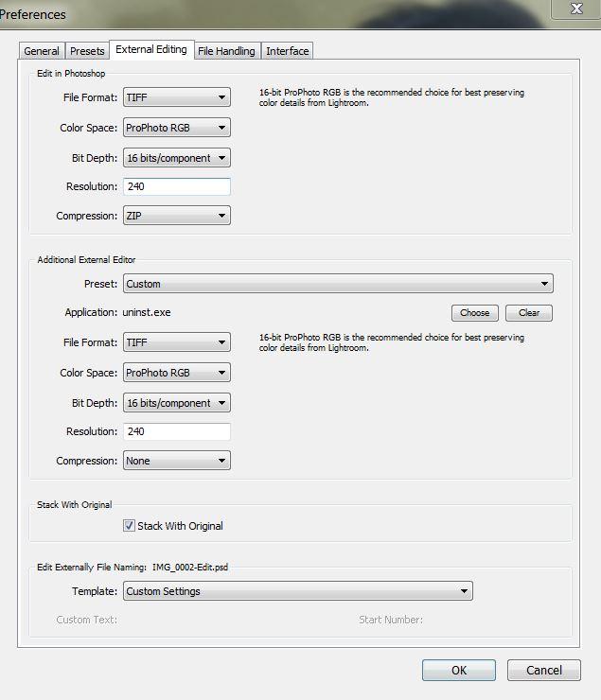Open Photoshop Bit Depth dropdown
The height and width of the screenshot is (700, 601).
[x=177, y=158]
